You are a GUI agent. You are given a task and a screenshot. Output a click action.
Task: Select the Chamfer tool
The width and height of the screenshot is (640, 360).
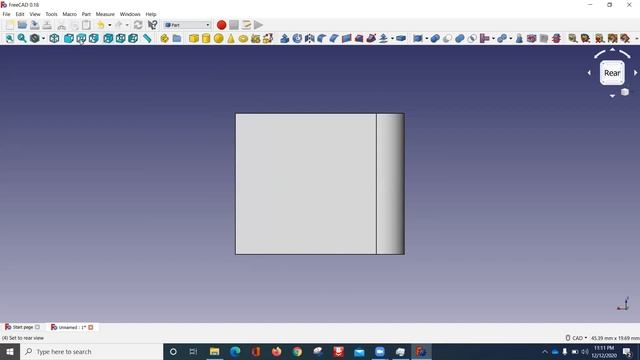coord(334,38)
